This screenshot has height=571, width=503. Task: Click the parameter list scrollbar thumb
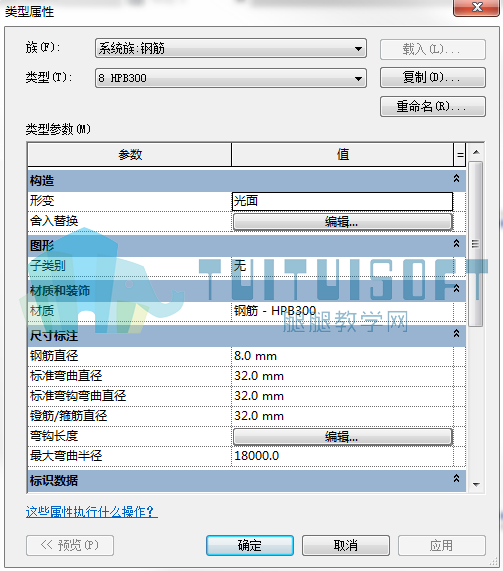click(476, 244)
